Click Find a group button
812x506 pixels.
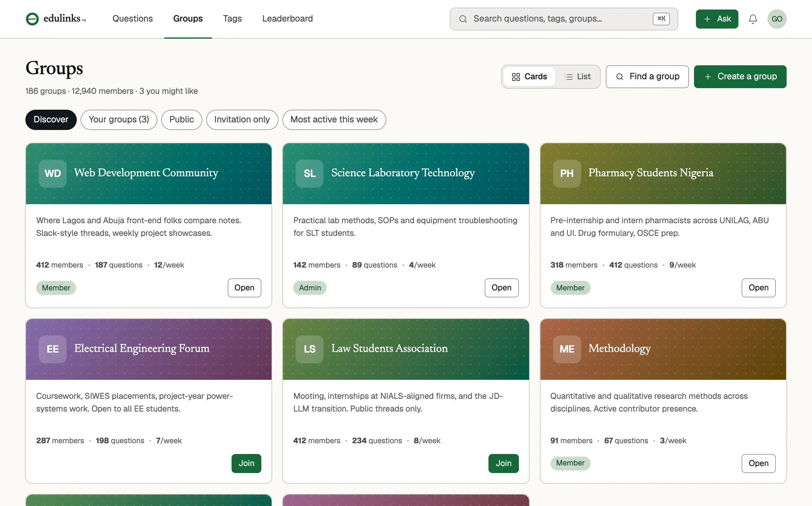(647, 77)
